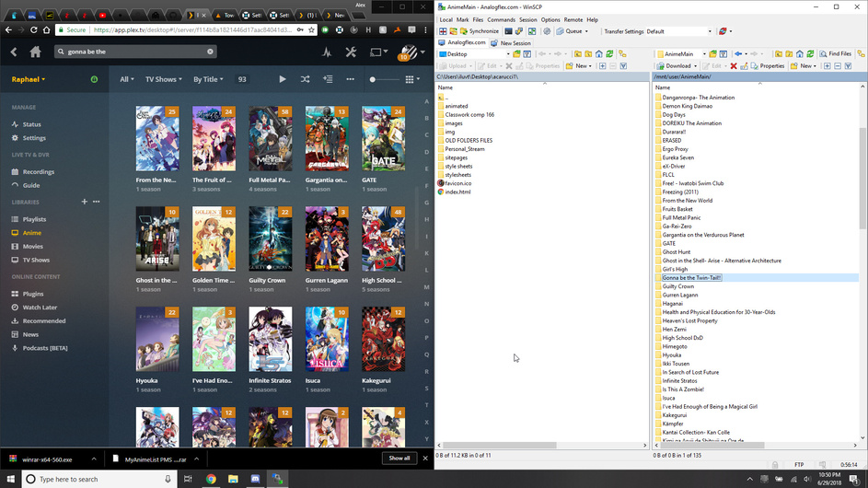Viewport: 868px width, 488px height.
Task: Select the Anime library in sidebar
Action: tap(31, 233)
